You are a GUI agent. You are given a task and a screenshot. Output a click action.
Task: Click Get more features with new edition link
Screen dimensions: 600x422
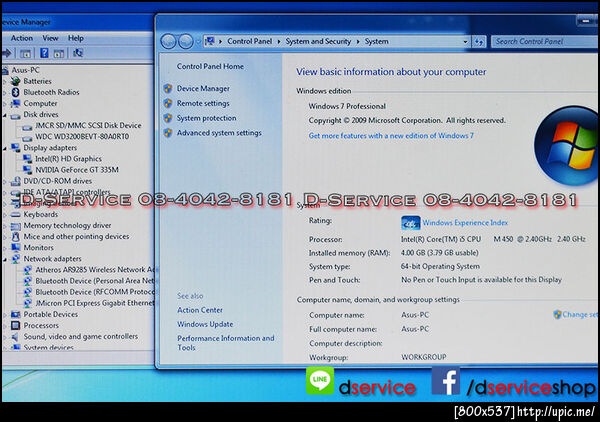pyautogui.click(x=391, y=136)
